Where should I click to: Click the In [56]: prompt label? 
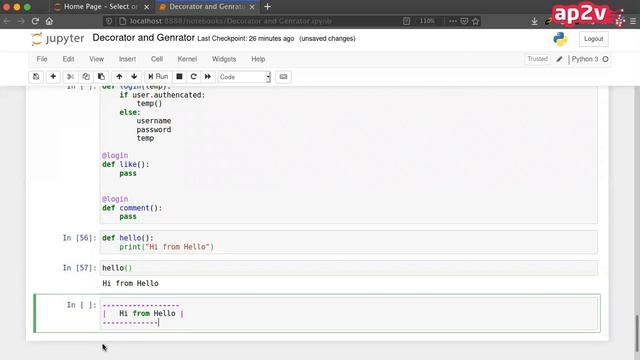79,238
